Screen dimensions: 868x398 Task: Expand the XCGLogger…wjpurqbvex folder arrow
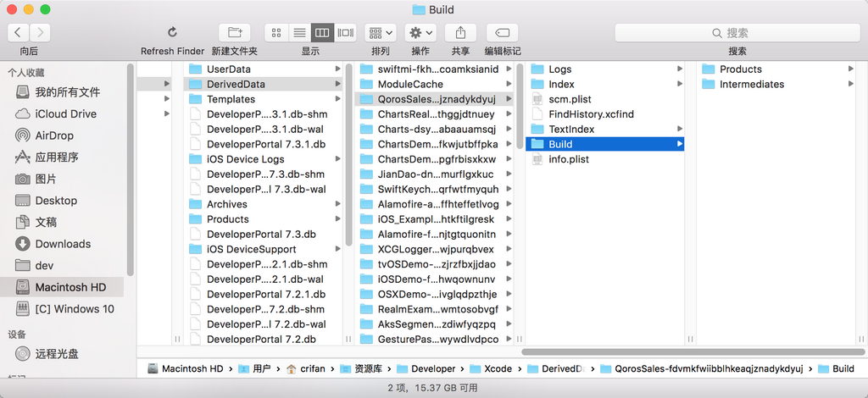tap(509, 249)
